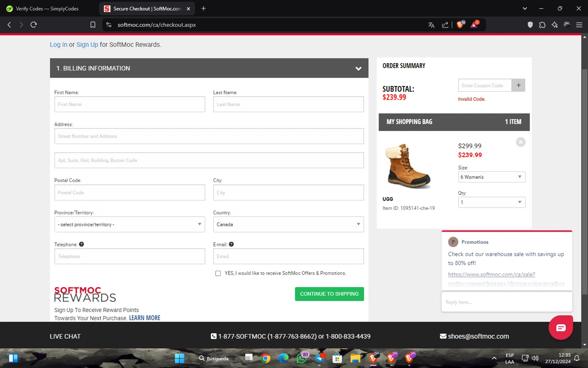Image resolution: width=588 pixels, height=368 pixels.
Task: Open the Country dropdown
Action: (x=288, y=224)
